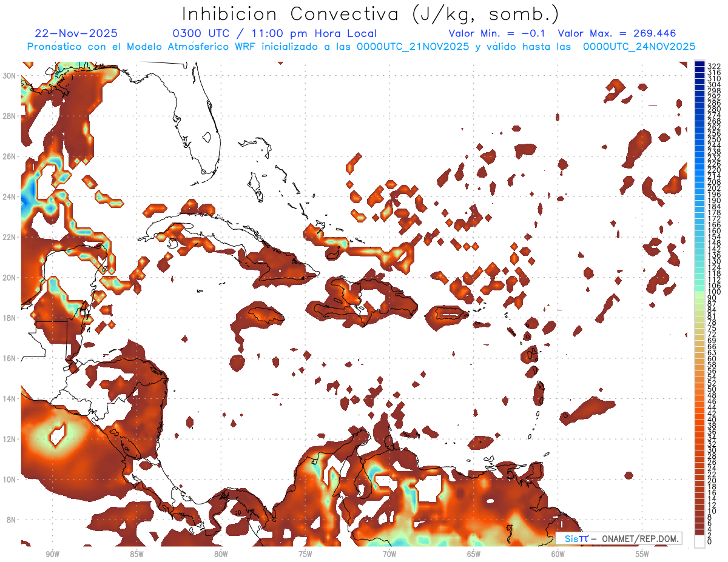Click the "28N" latitude label

[x=9, y=116]
